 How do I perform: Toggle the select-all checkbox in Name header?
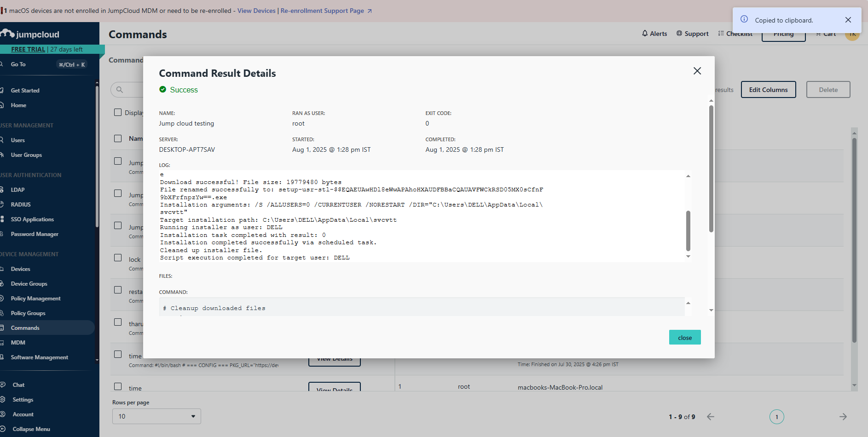tap(118, 138)
